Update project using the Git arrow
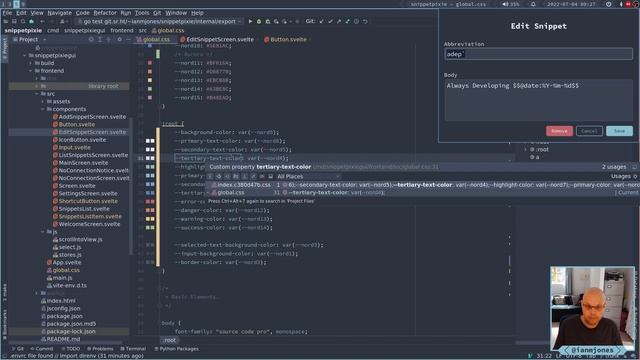The width and height of the screenshot is (640, 360). coord(322,21)
